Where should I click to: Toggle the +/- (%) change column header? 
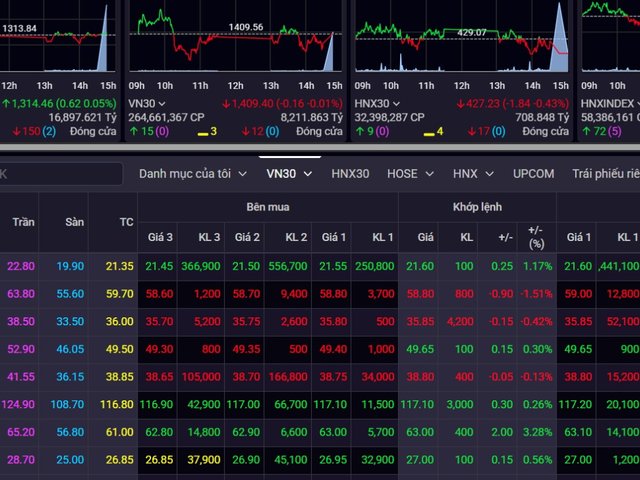(x=536, y=221)
